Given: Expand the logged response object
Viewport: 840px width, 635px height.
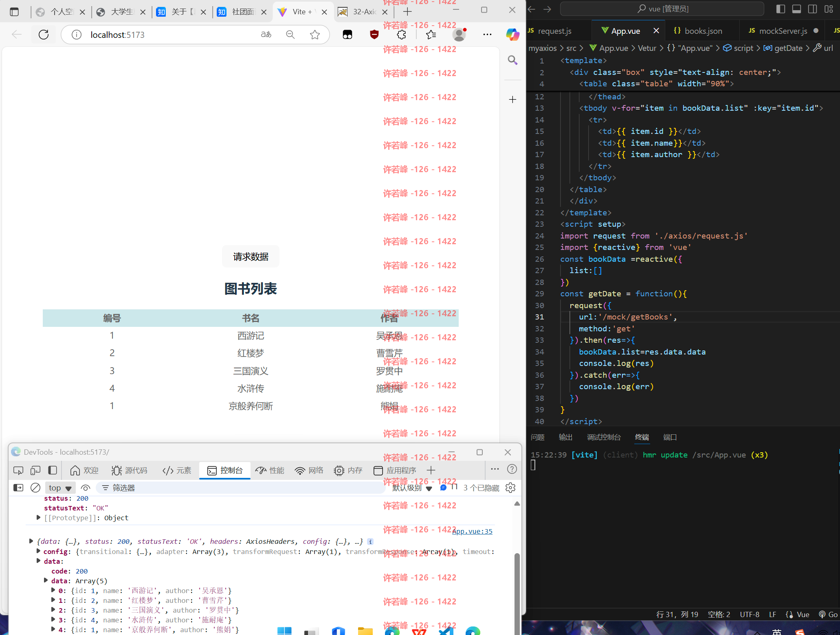Looking at the screenshot, I should coord(31,541).
